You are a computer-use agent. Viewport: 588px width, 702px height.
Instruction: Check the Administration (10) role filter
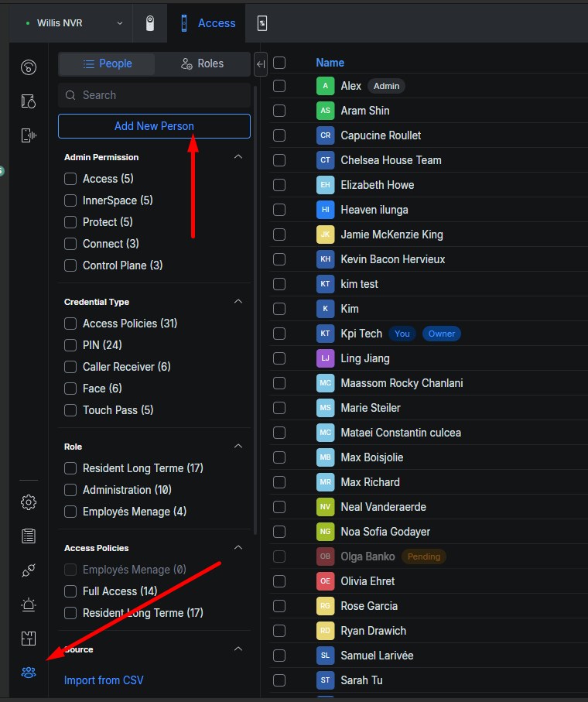pyautogui.click(x=70, y=490)
